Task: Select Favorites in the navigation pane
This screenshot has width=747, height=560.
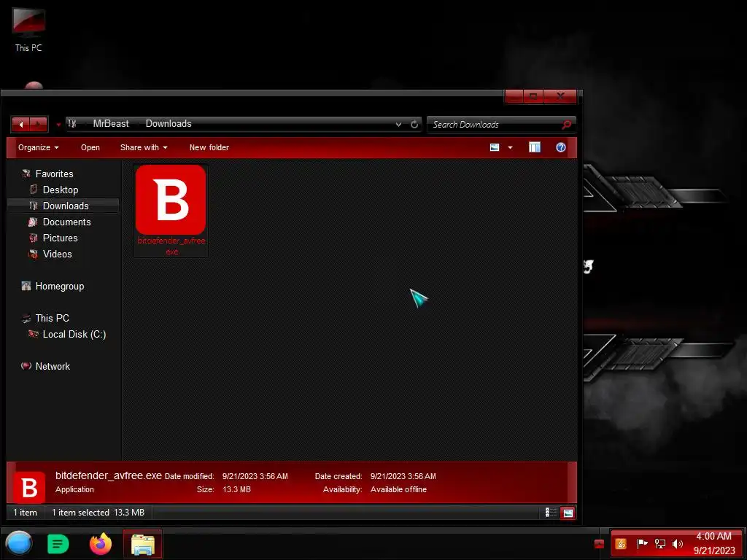Action: click(x=54, y=174)
